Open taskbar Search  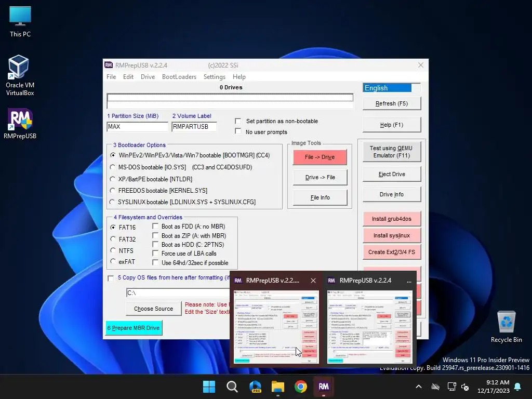pyautogui.click(x=232, y=387)
